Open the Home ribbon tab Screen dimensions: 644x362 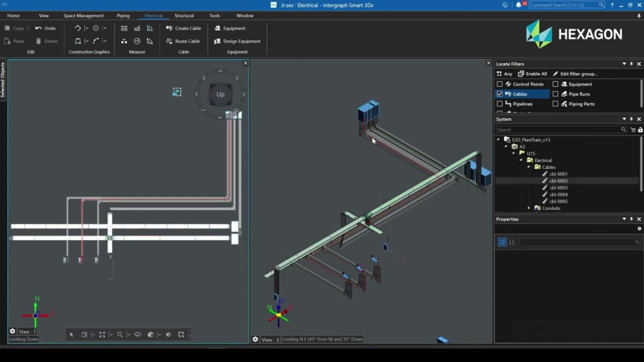point(13,16)
